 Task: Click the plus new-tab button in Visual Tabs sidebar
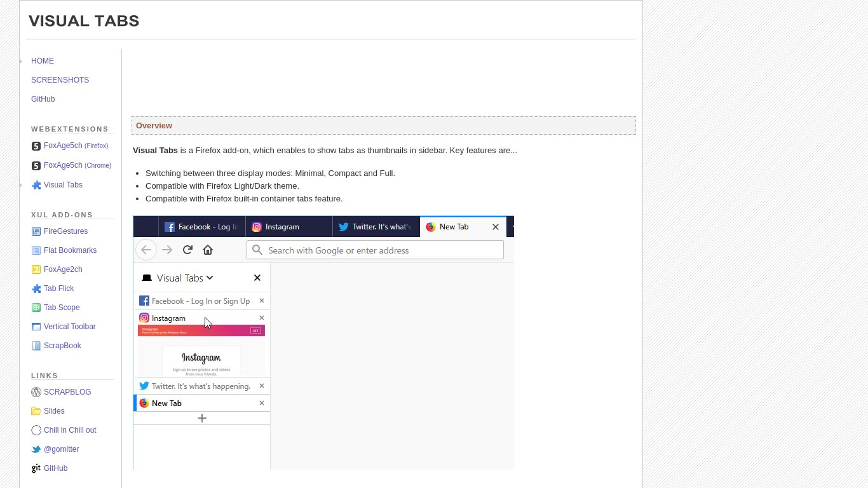pyautogui.click(x=202, y=418)
